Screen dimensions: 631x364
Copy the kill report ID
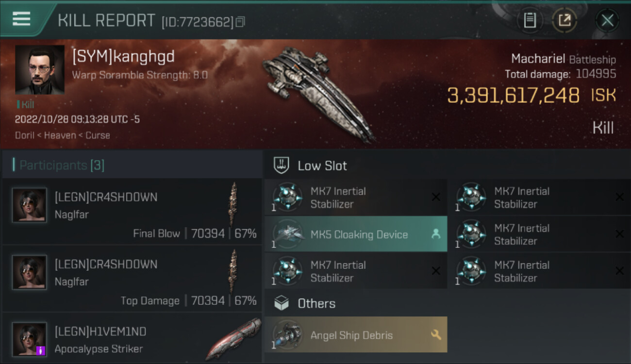(241, 22)
